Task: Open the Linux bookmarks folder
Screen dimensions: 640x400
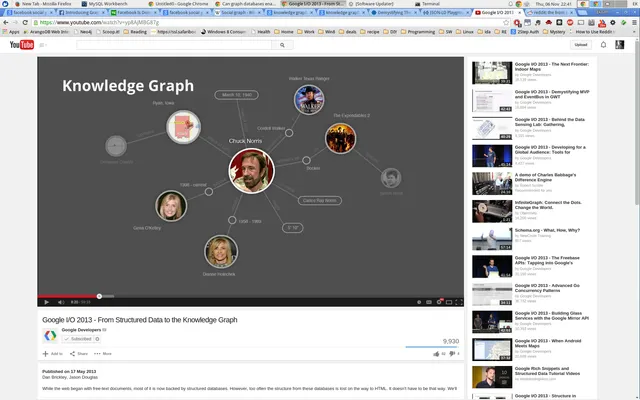Action: pyautogui.click(x=464, y=31)
